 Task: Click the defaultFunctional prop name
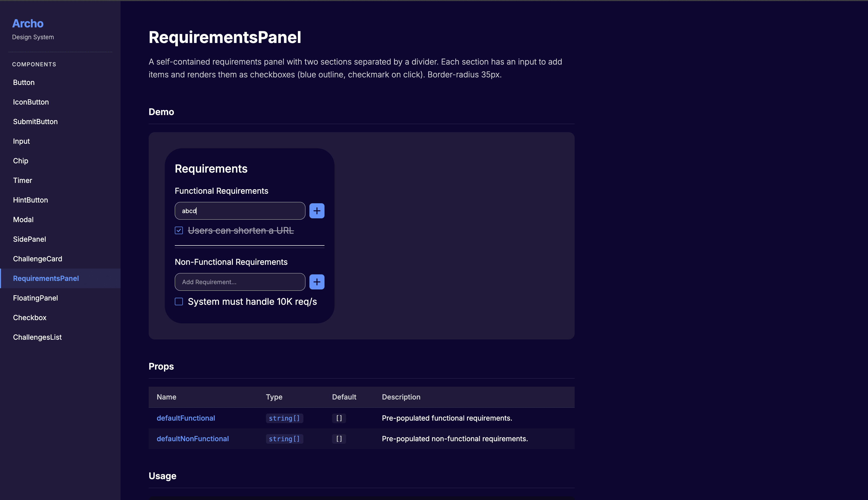click(186, 418)
